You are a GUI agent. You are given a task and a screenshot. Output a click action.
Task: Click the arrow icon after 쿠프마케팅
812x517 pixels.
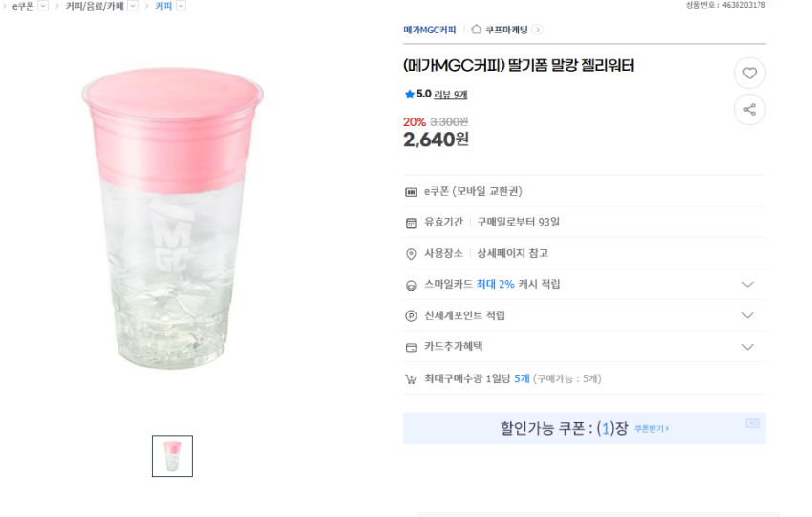[x=538, y=30]
